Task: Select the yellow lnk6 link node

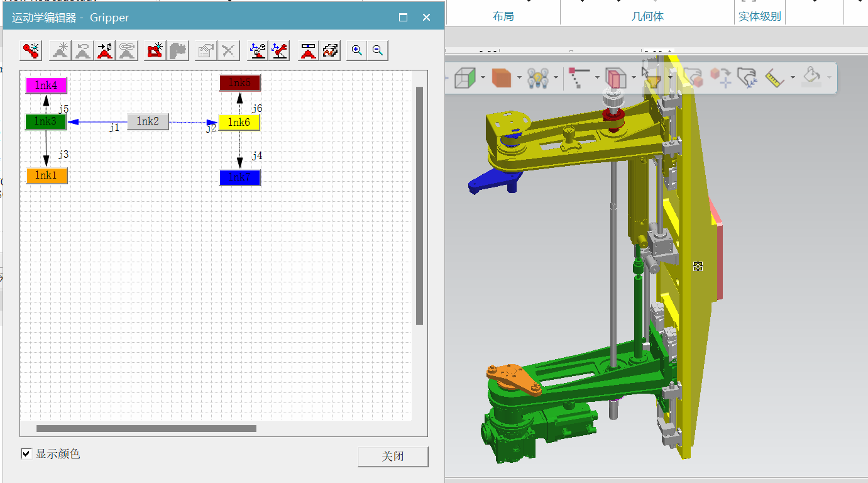Action: (239, 123)
